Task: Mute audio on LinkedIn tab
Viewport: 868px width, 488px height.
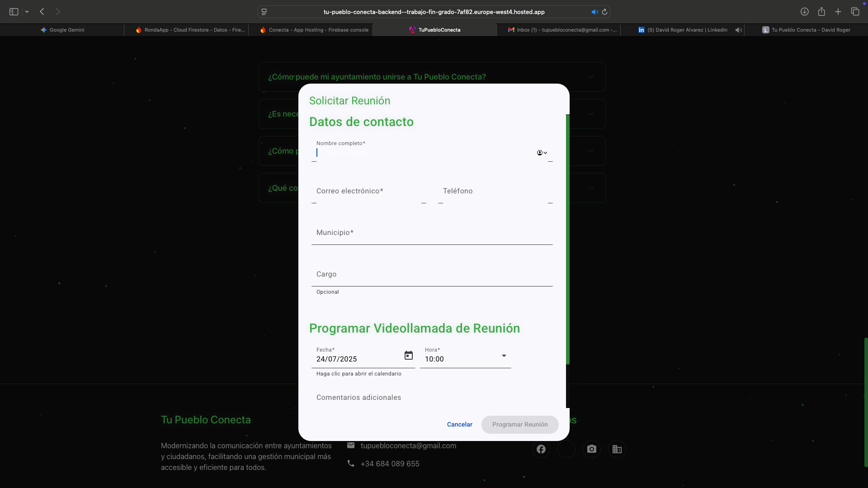Action: coord(738,30)
